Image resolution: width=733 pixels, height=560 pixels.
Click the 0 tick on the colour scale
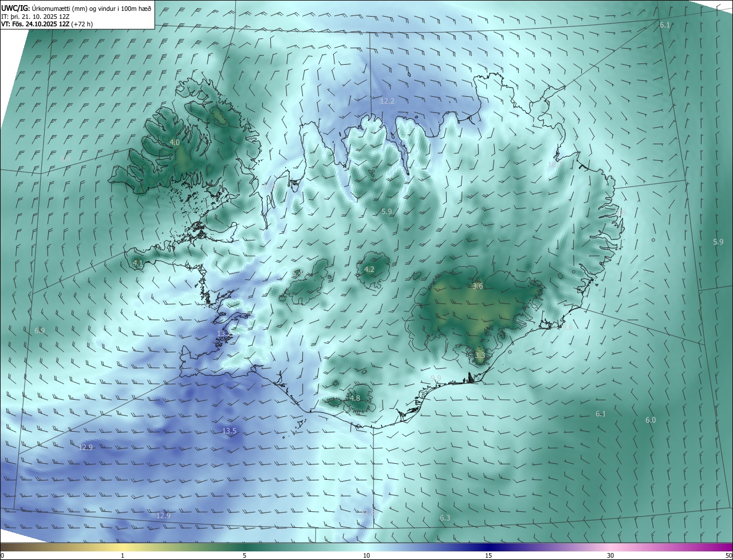2,555
